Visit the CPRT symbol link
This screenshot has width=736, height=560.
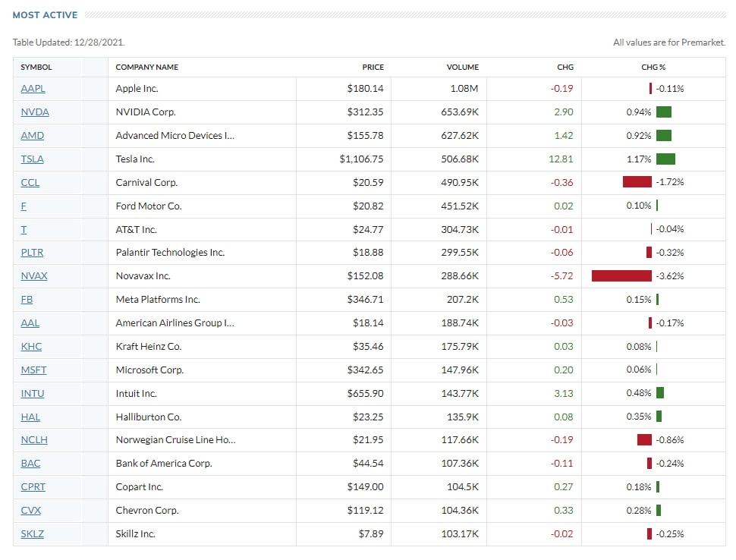pos(33,486)
